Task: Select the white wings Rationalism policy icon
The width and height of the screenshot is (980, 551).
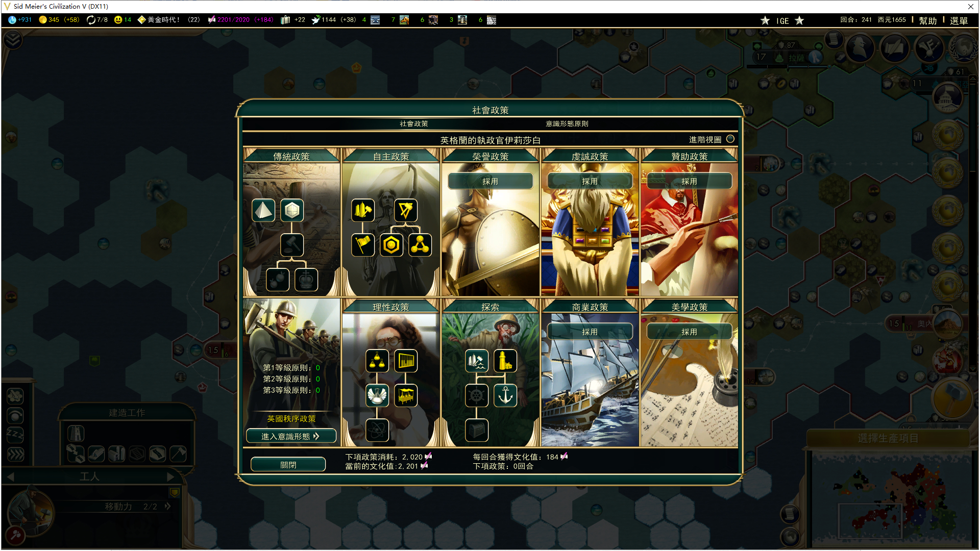Action: click(377, 395)
